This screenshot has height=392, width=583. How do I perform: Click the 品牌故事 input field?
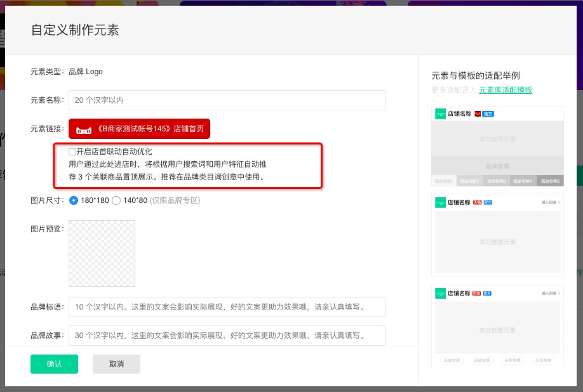coord(227,336)
